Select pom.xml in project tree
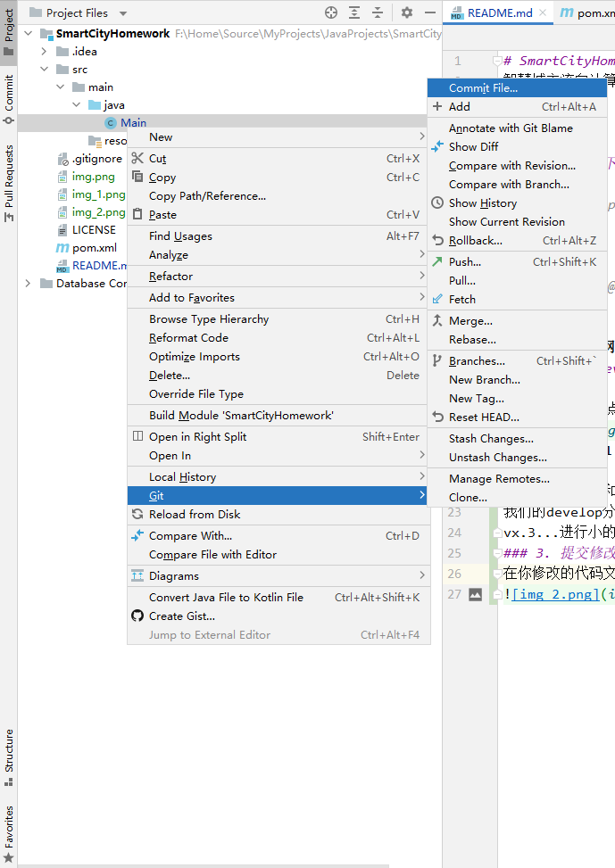Screen dimensions: 615x868 point(95,248)
